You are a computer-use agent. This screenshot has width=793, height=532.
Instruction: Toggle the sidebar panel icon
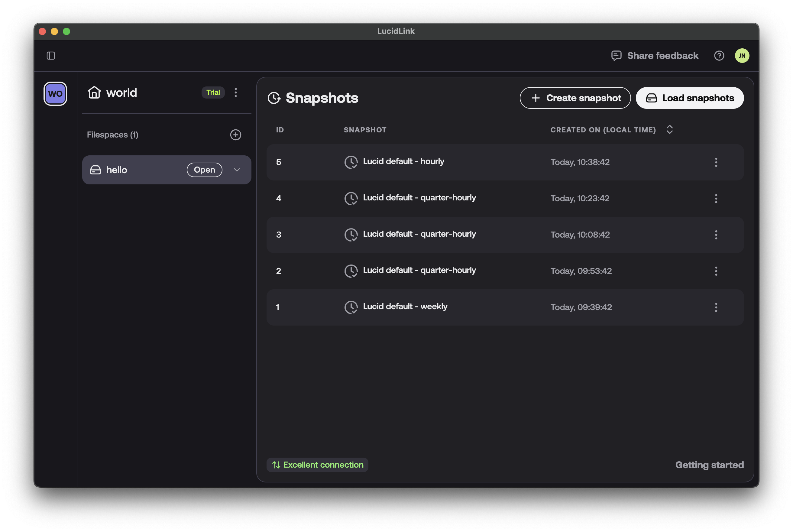(51, 56)
